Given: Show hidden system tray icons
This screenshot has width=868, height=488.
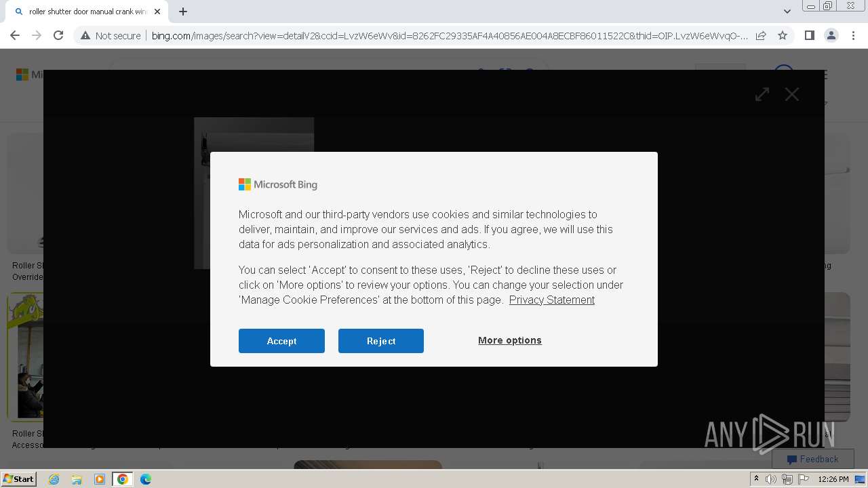Looking at the screenshot, I should (756, 479).
